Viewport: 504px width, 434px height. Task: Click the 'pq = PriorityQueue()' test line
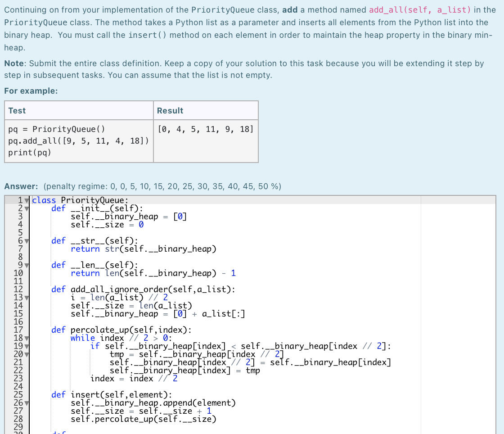57,129
